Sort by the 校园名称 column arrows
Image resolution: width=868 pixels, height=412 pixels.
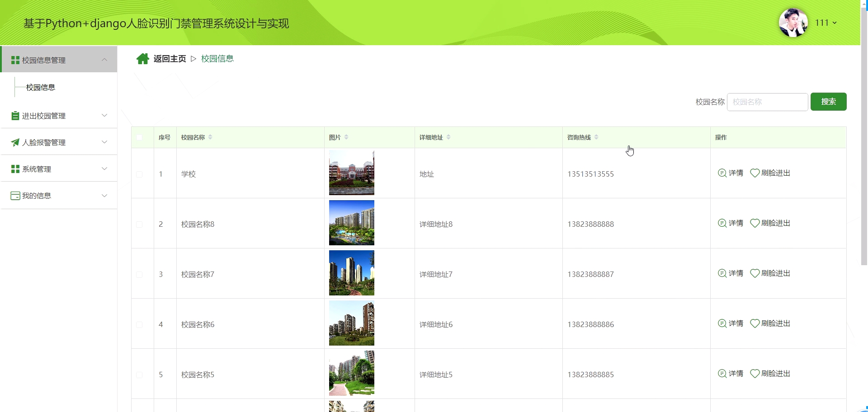pyautogui.click(x=210, y=137)
